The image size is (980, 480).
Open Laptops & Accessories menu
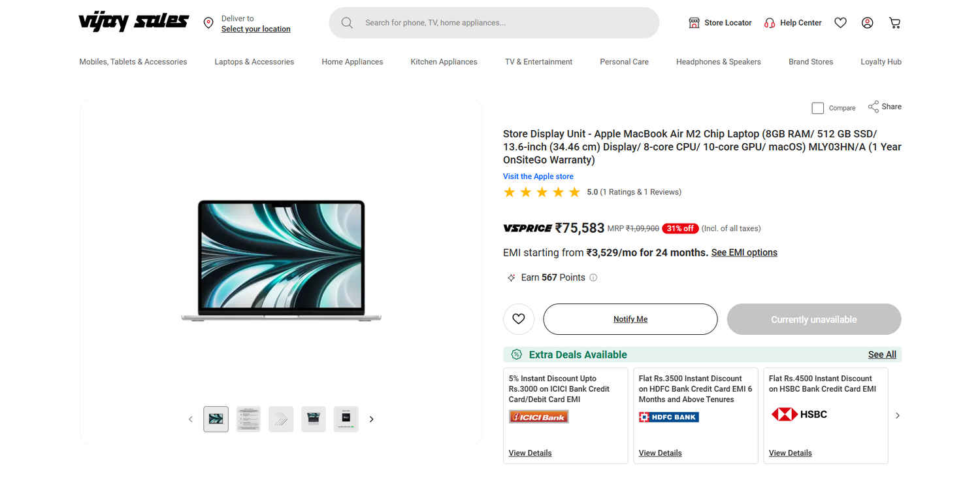(254, 62)
